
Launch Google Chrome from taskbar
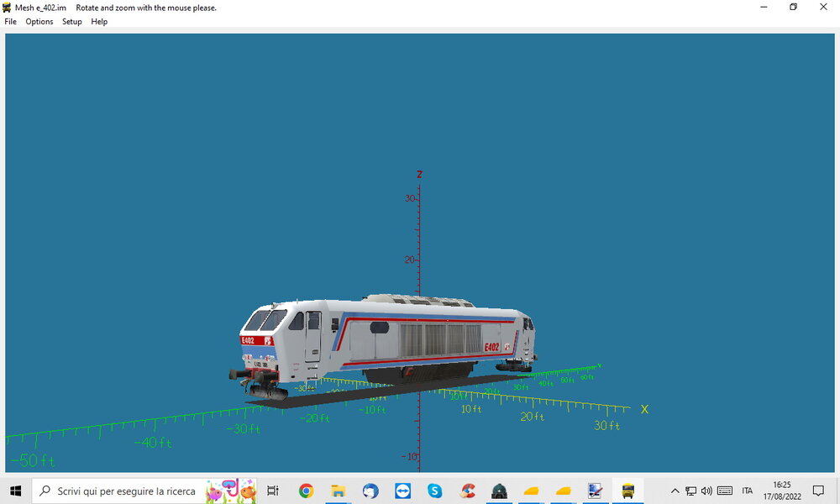tap(306, 491)
